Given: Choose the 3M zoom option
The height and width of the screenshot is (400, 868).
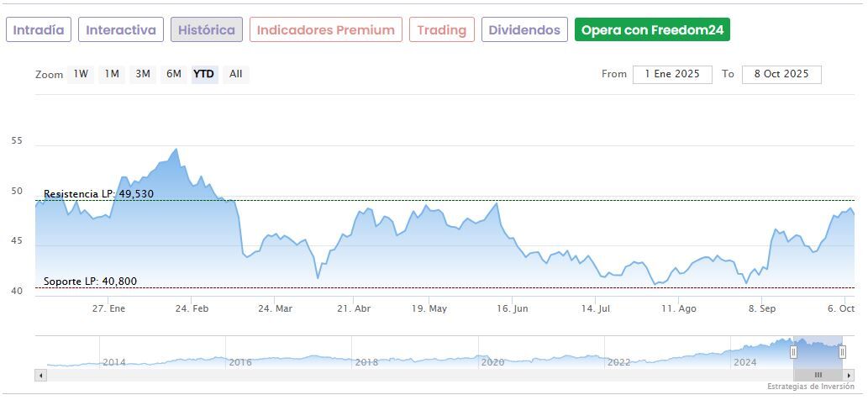Looking at the screenshot, I should pyautogui.click(x=143, y=74).
